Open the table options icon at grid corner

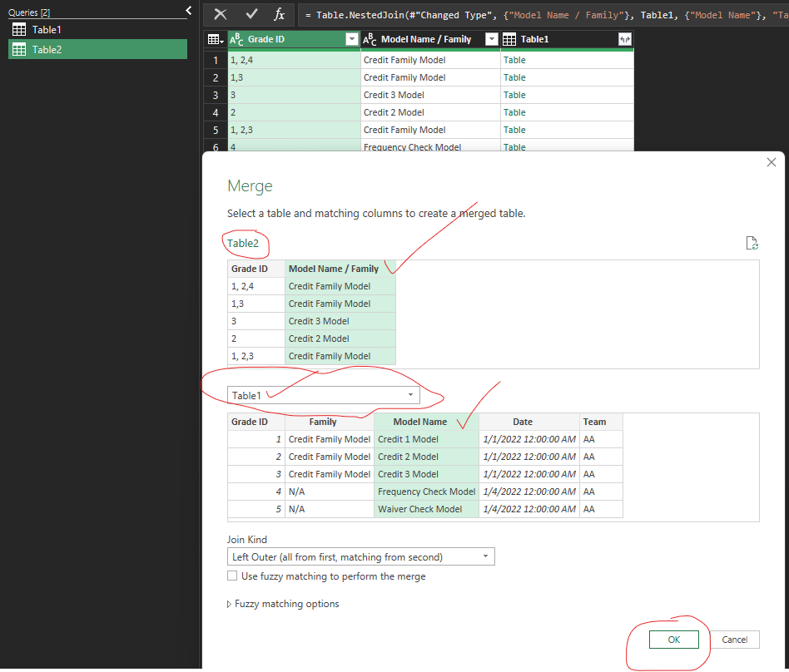[216, 39]
